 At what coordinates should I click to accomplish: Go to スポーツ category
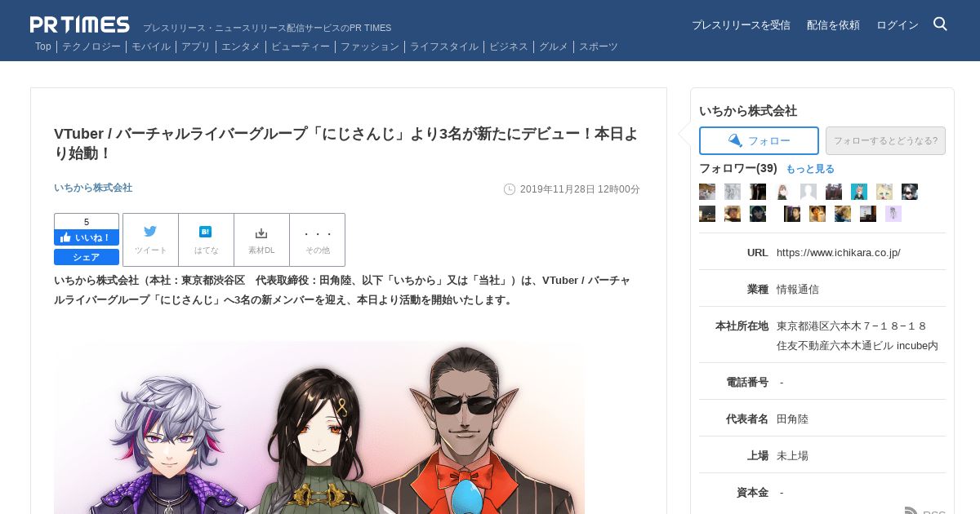pyautogui.click(x=599, y=47)
